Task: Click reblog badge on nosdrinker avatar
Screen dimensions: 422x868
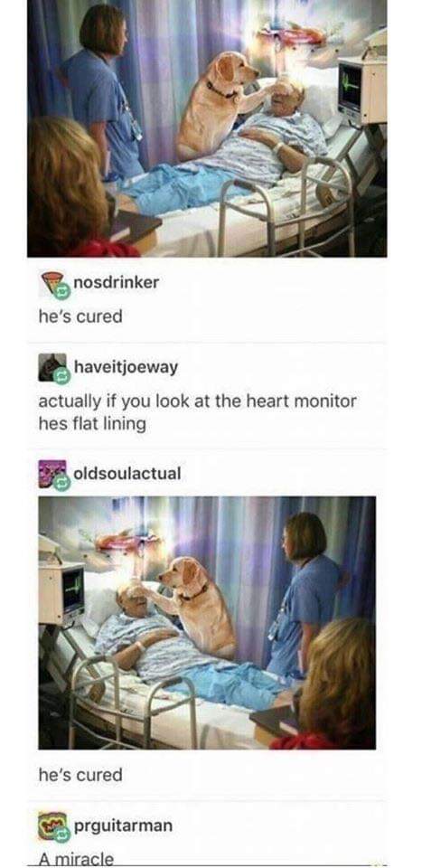Action: pos(62,292)
